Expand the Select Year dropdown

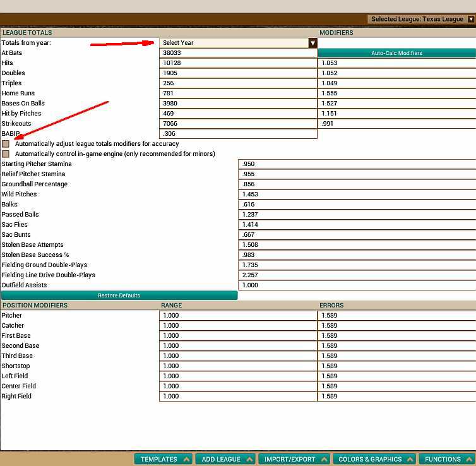(312, 43)
